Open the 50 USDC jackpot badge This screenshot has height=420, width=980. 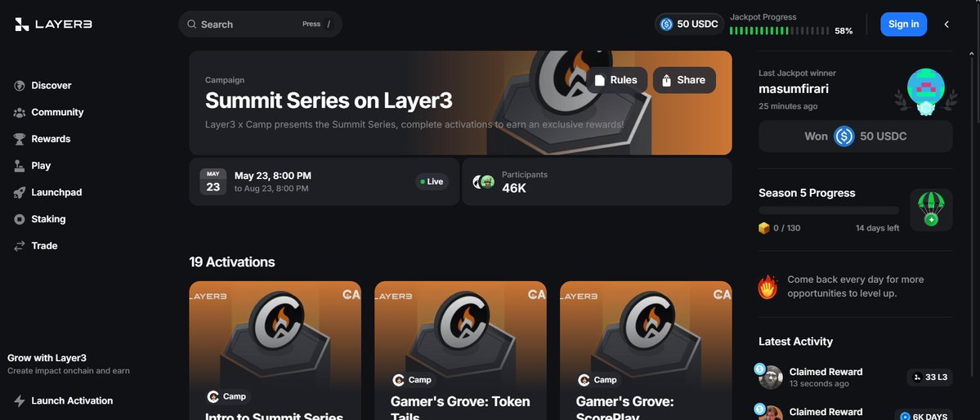click(x=689, y=25)
